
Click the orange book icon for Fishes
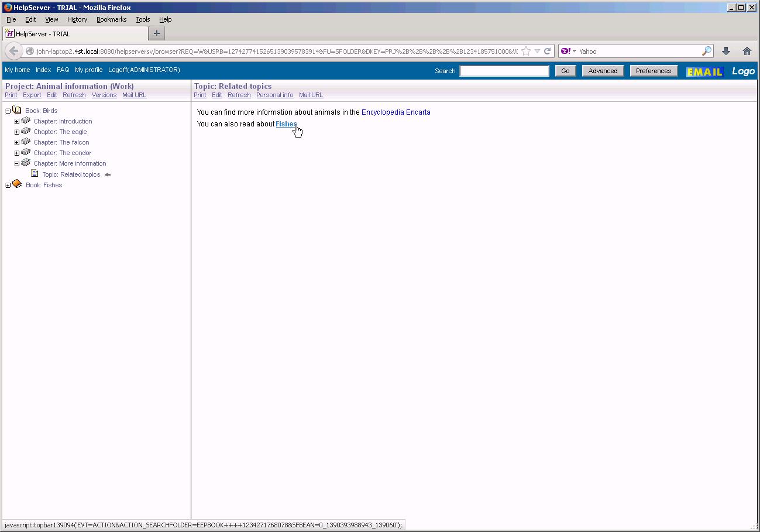[x=17, y=184]
